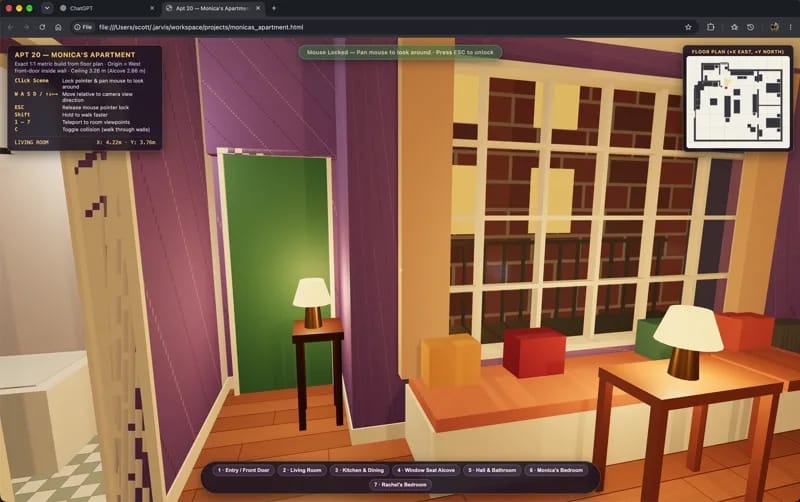800x502 pixels.
Task: Go back using the browser back arrow
Action: point(11,27)
